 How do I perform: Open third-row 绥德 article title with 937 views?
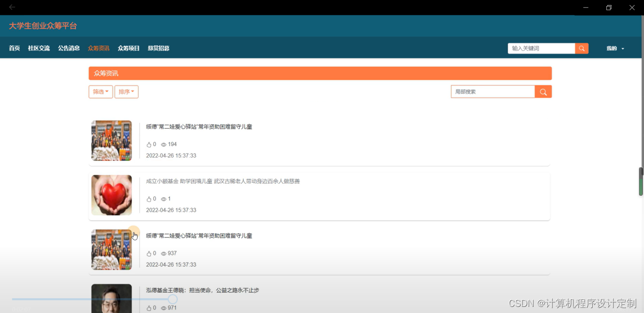199,236
